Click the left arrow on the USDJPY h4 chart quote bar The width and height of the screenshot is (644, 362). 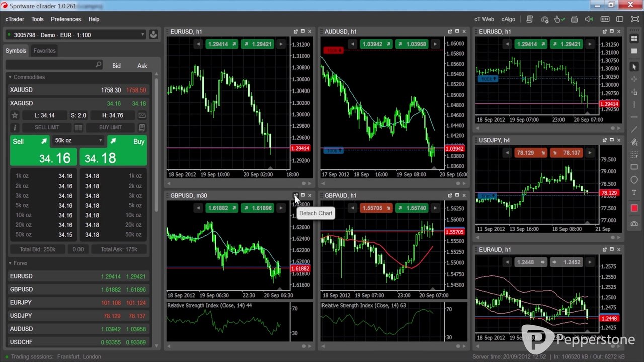pos(507,153)
